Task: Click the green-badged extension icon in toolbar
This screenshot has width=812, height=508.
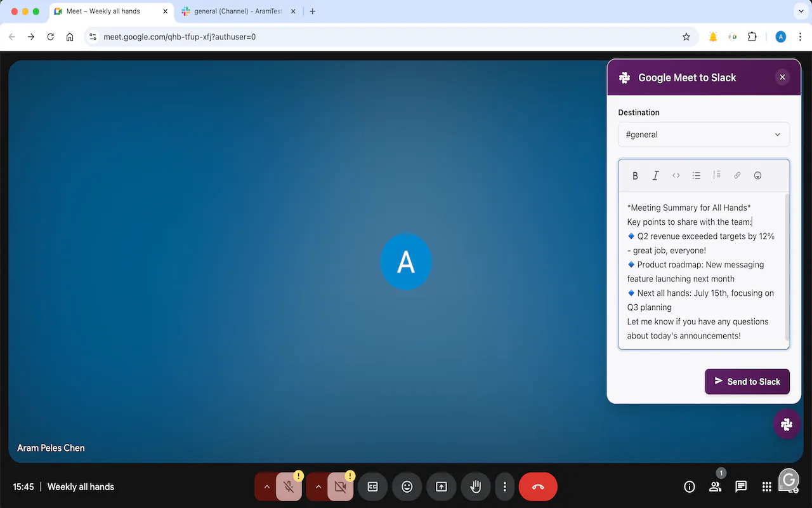Action: click(733, 37)
